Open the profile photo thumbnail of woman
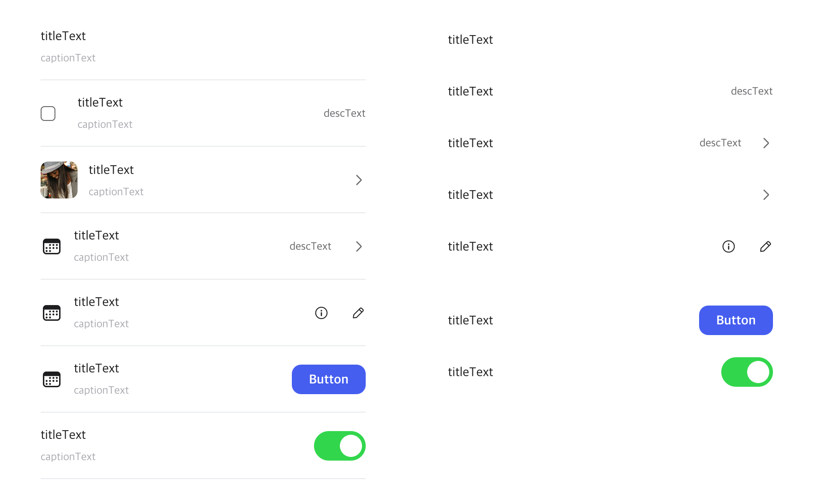Image resolution: width=821 pixels, height=504 pixels. [59, 180]
